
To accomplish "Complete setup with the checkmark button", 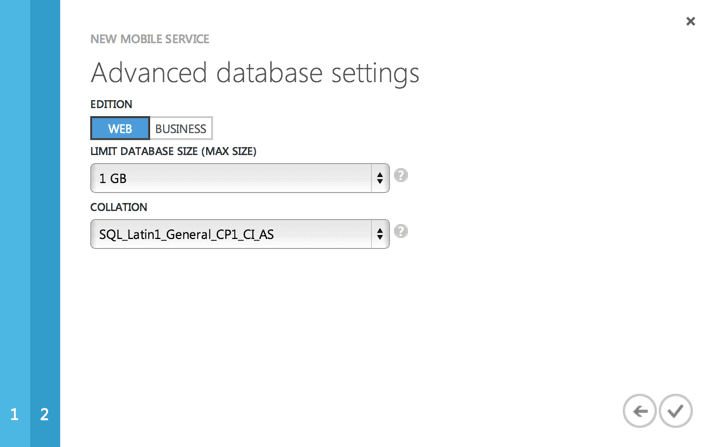I will 676,410.
